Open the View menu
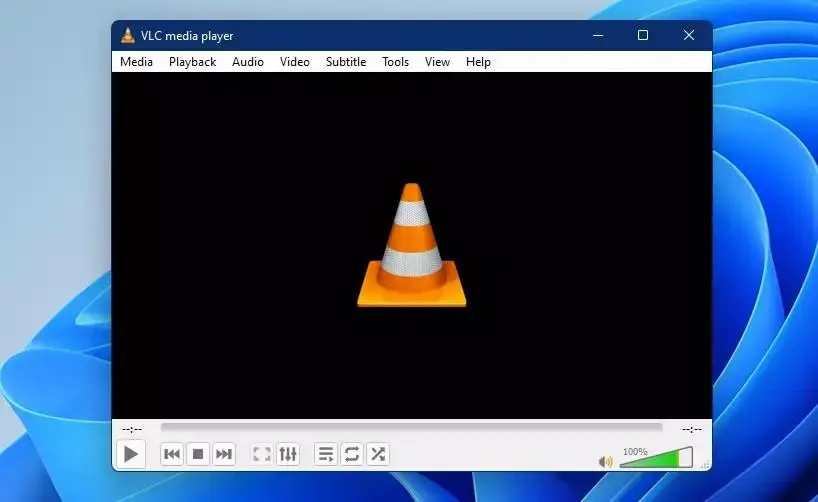Image resolution: width=818 pixels, height=502 pixels. (437, 62)
